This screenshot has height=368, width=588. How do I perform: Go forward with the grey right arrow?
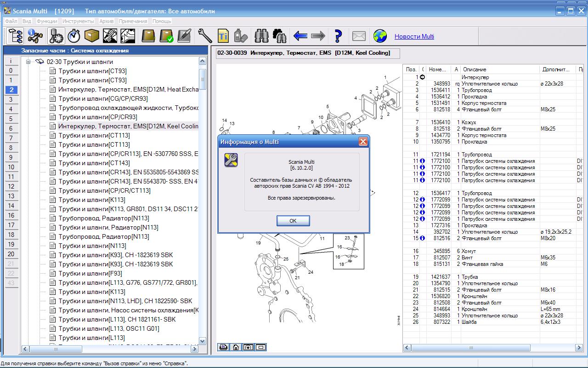point(318,36)
